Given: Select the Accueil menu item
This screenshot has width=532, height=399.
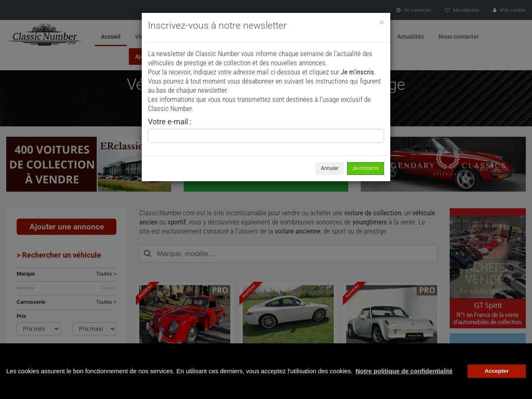Looking at the screenshot, I should point(111,37).
